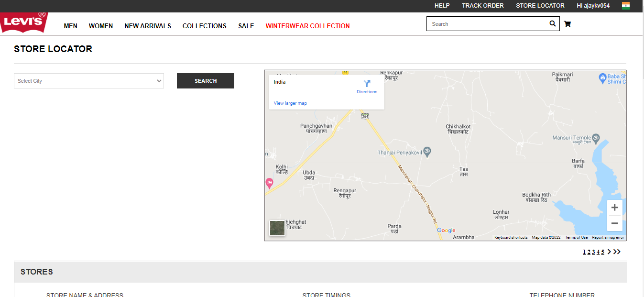Click the search magnifier icon
This screenshot has height=297, width=644.
click(x=553, y=23)
